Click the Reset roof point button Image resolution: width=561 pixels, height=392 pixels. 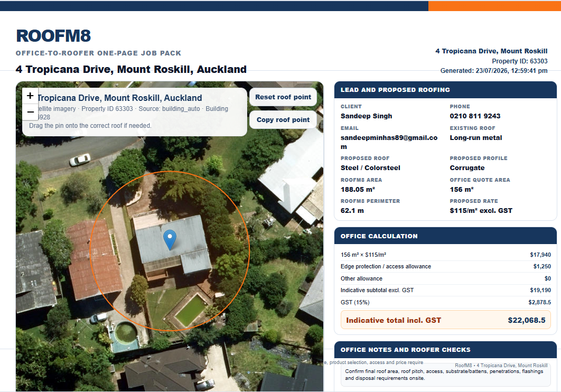point(283,97)
